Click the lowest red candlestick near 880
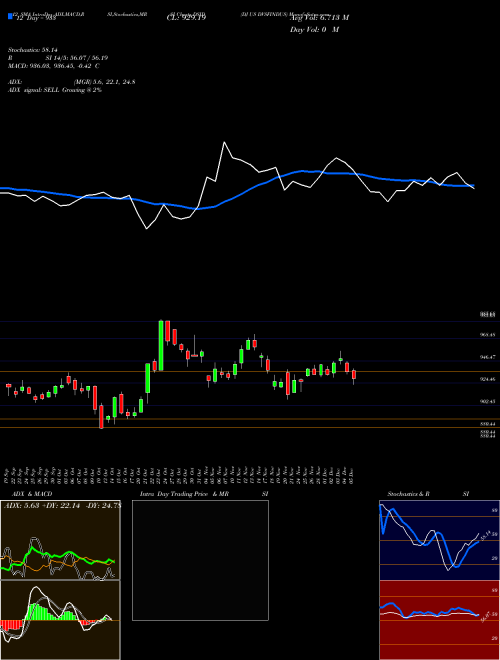The height and width of the screenshot is (660, 500). (x=101, y=416)
